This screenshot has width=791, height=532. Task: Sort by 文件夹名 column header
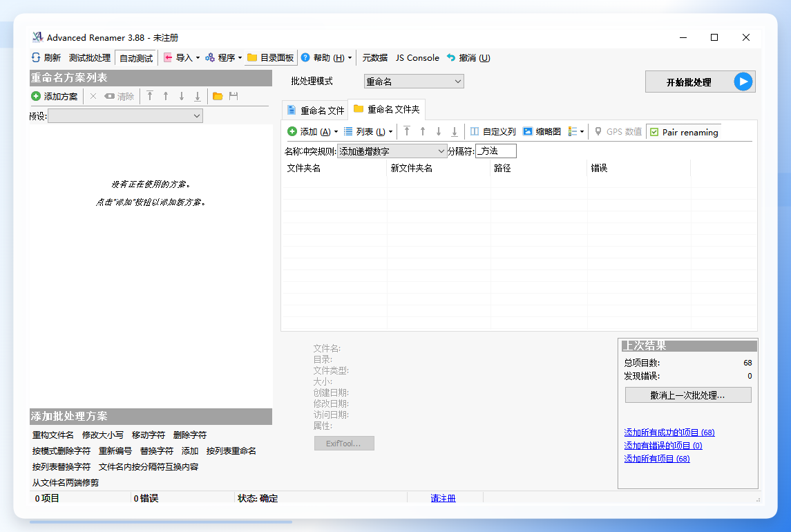334,168
